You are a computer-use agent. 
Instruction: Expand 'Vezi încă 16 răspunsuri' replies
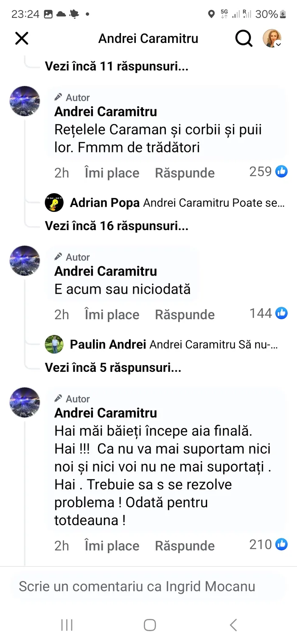click(117, 226)
